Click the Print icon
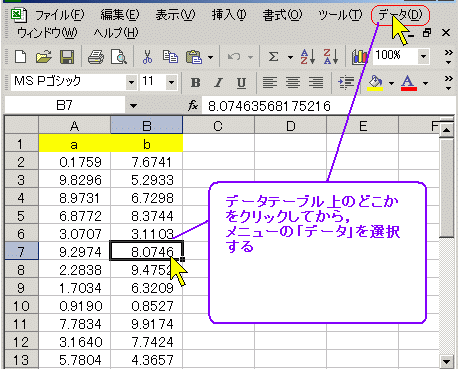The width and height of the screenshot is (458, 369). click(x=96, y=57)
